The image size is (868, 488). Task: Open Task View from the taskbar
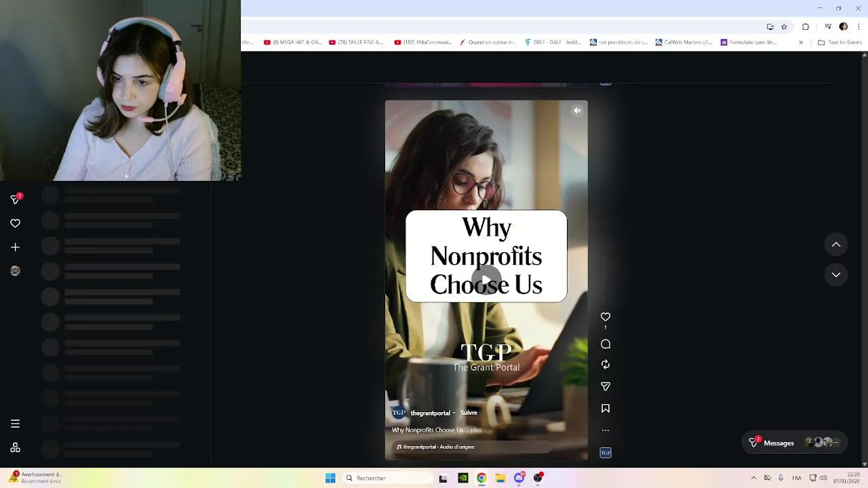[443, 478]
